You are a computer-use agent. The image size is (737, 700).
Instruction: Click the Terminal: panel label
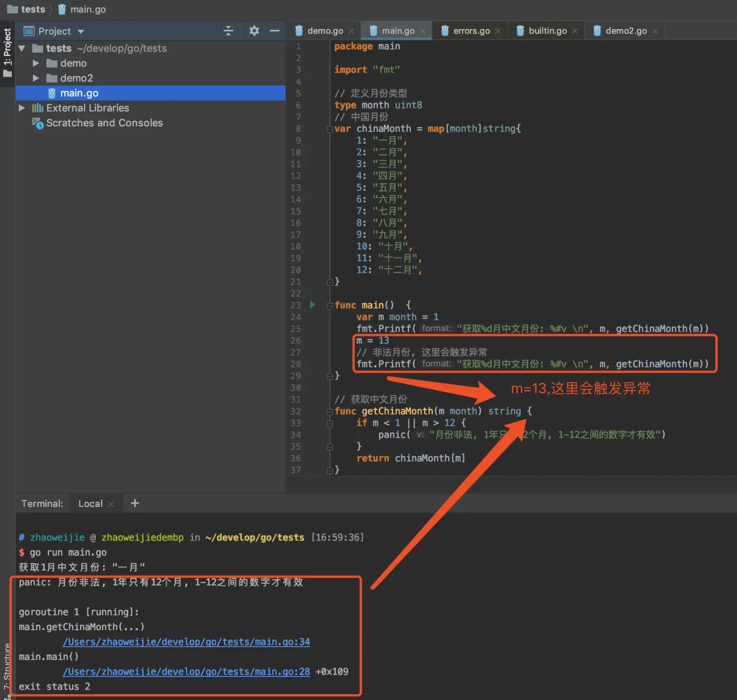click(42, 504)
